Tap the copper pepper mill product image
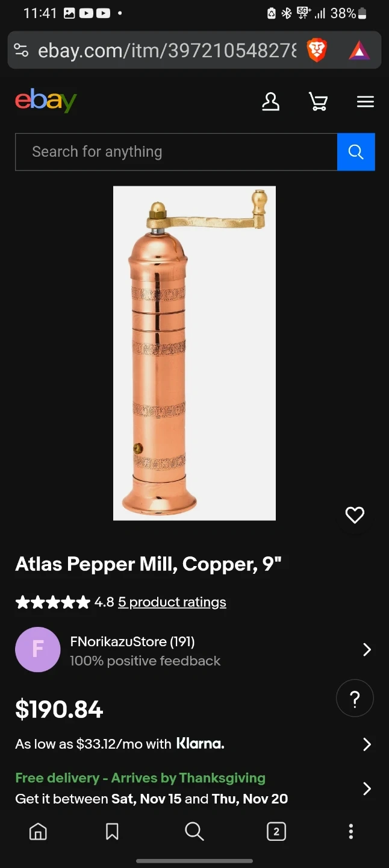 click(x=194, y=353)
